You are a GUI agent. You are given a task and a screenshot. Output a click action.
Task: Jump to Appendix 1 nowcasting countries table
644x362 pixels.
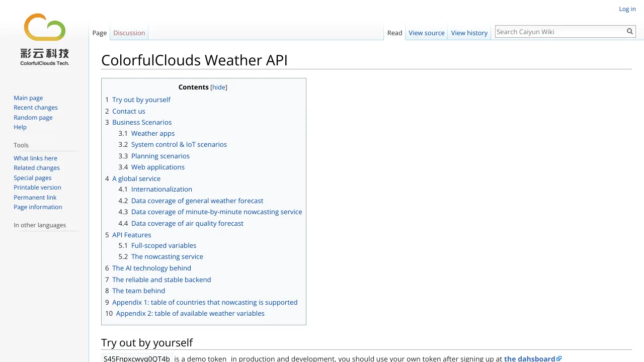pyautogui.click(x=201, y=302)
